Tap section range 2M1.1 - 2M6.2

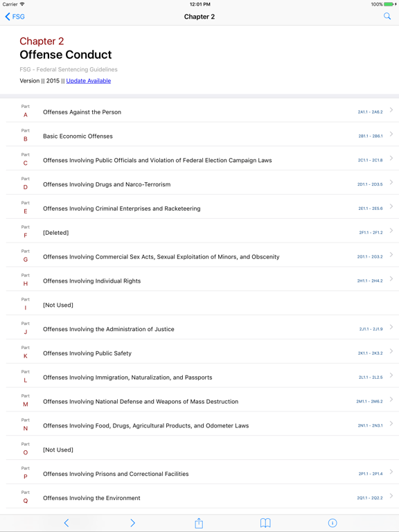click(369, 401)
